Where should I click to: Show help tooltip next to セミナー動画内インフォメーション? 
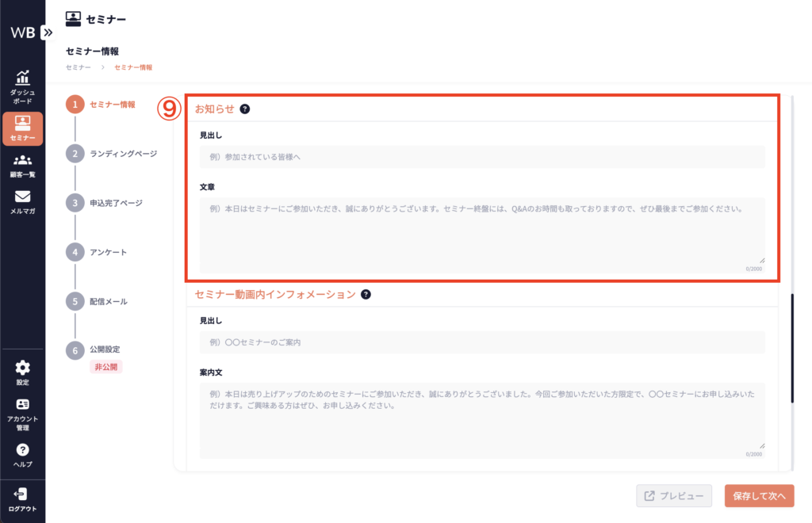click(x=366, y=294)
